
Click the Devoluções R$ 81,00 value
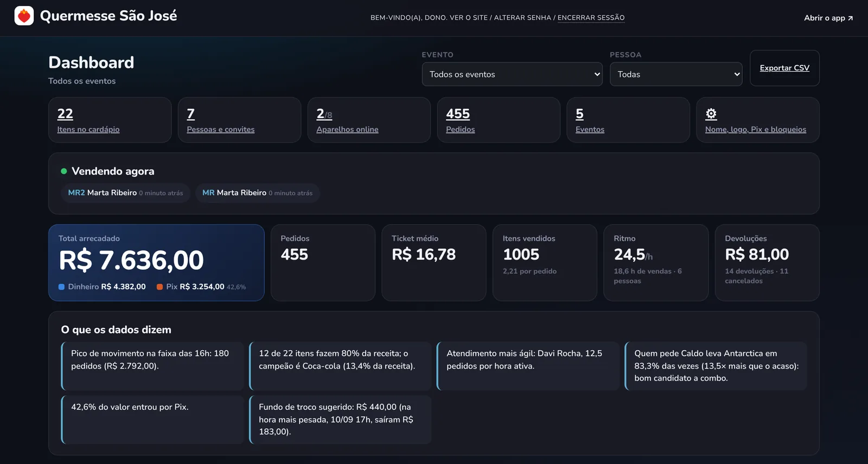point(757,254)
